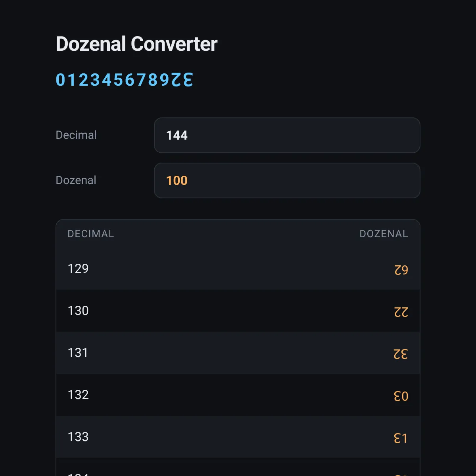Click the Decimal field label
Screen dimensions: 476x476
click(76, 135)
